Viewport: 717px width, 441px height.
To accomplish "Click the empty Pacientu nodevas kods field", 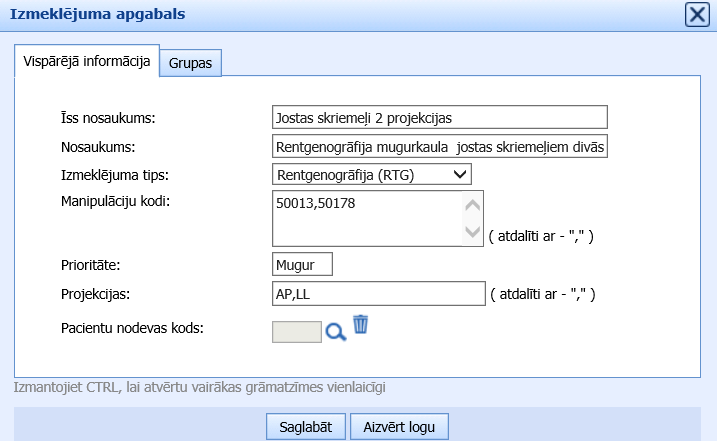I will [x=296, y=332].
